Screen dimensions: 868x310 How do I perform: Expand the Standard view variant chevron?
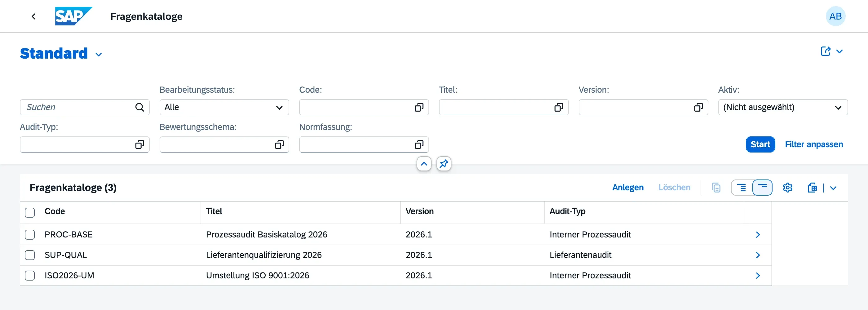click(x=98, y=54)
